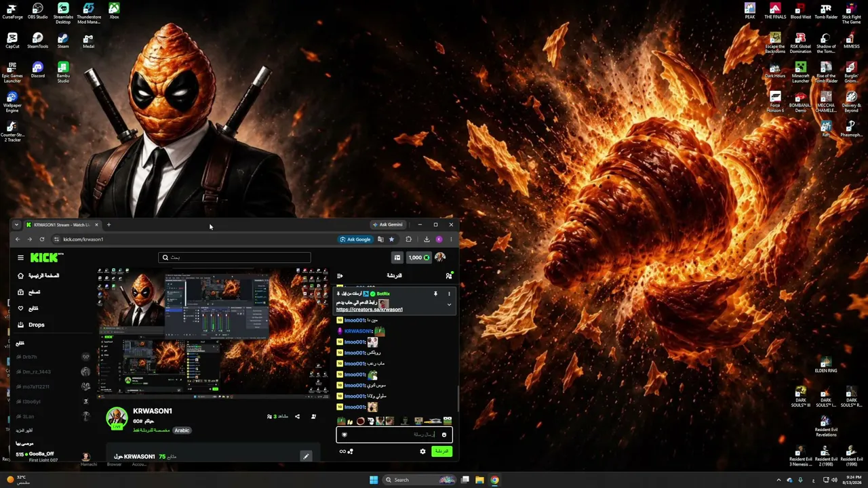
Task: Click the Arabic language tag
Action: pyautogui.click(x=182, y=430)
